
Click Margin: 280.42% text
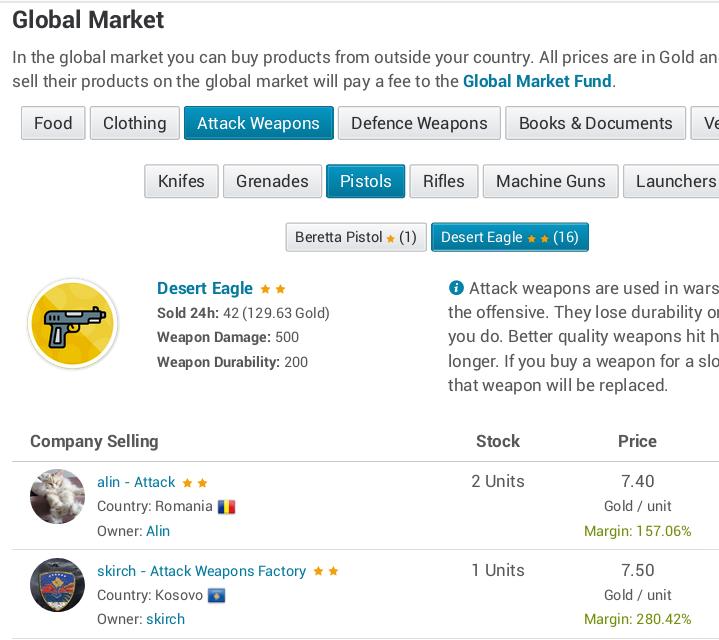(637, 619)
